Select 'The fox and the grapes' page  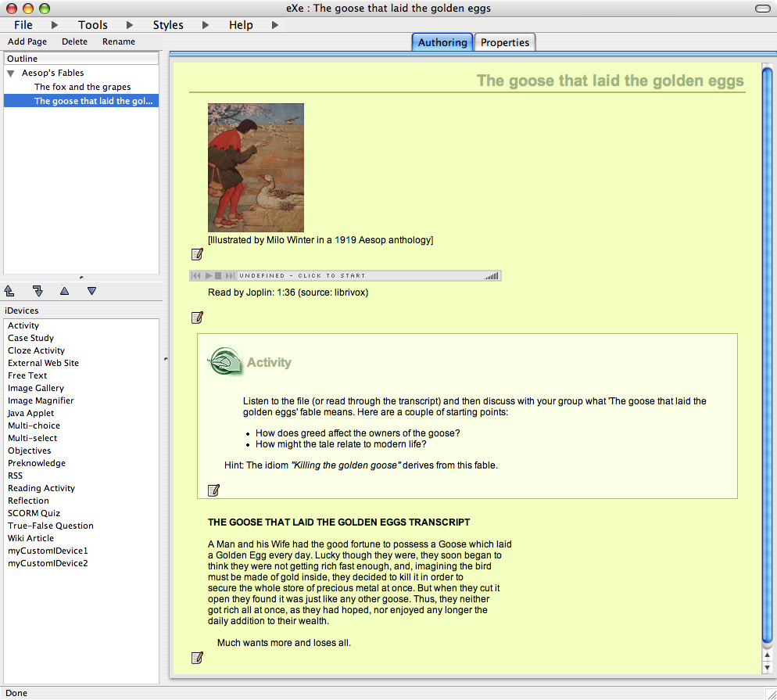coord(82,87)
